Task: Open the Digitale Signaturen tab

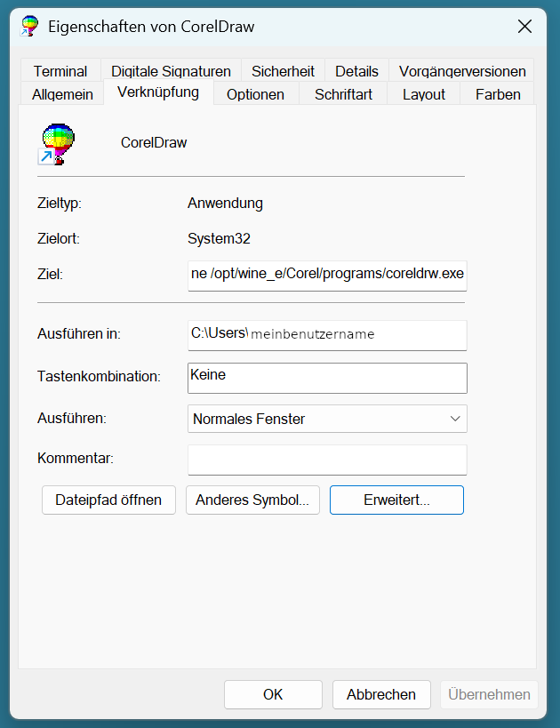Action: pos(171,70)
